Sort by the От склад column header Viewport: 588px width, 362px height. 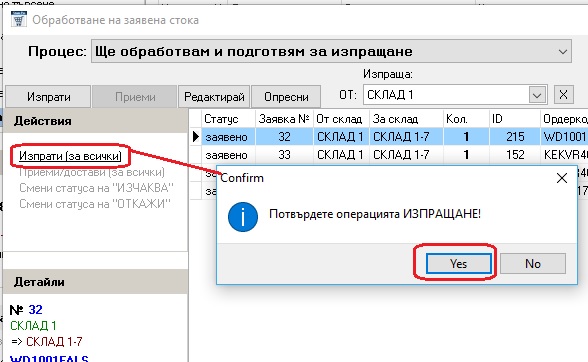coord(341,119)
